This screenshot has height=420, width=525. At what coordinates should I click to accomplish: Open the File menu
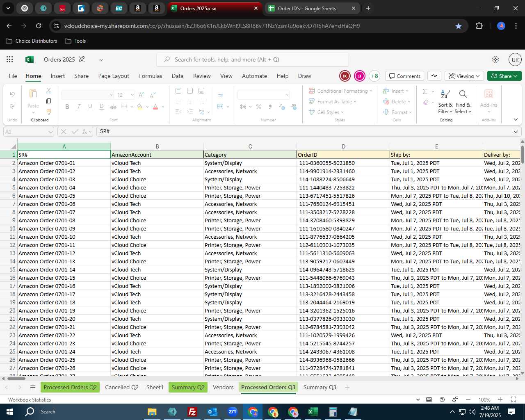(x=13, y=76)
